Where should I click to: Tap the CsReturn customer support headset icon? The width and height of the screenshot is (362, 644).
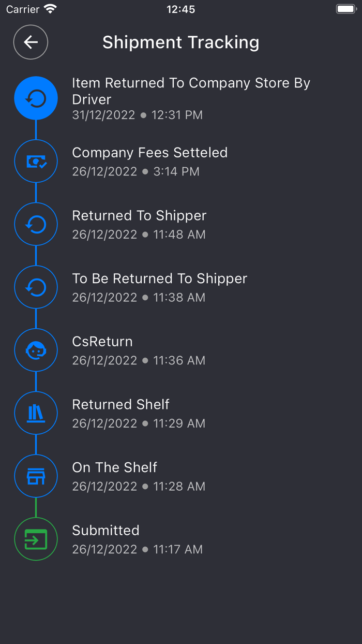point(36,350)
